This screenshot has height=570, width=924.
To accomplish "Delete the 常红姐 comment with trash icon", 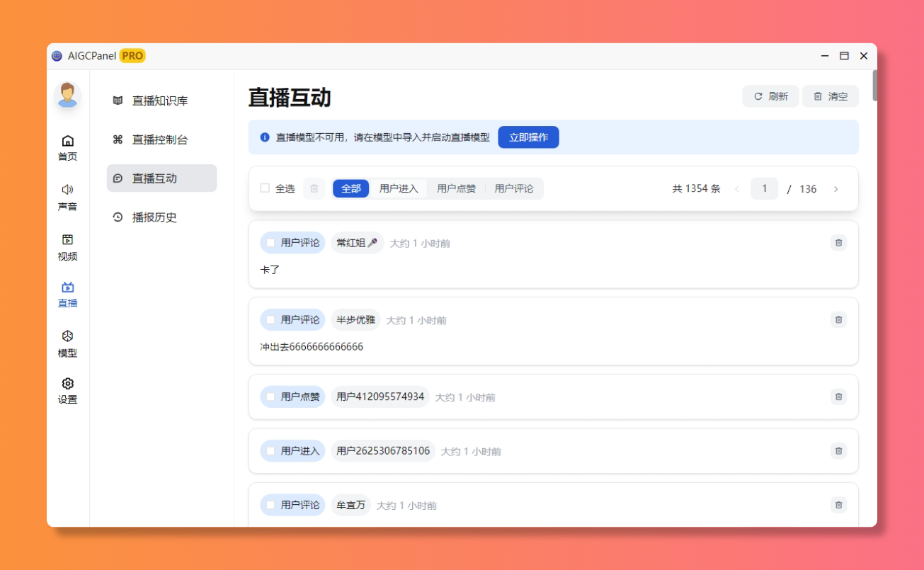I will 838,243.
